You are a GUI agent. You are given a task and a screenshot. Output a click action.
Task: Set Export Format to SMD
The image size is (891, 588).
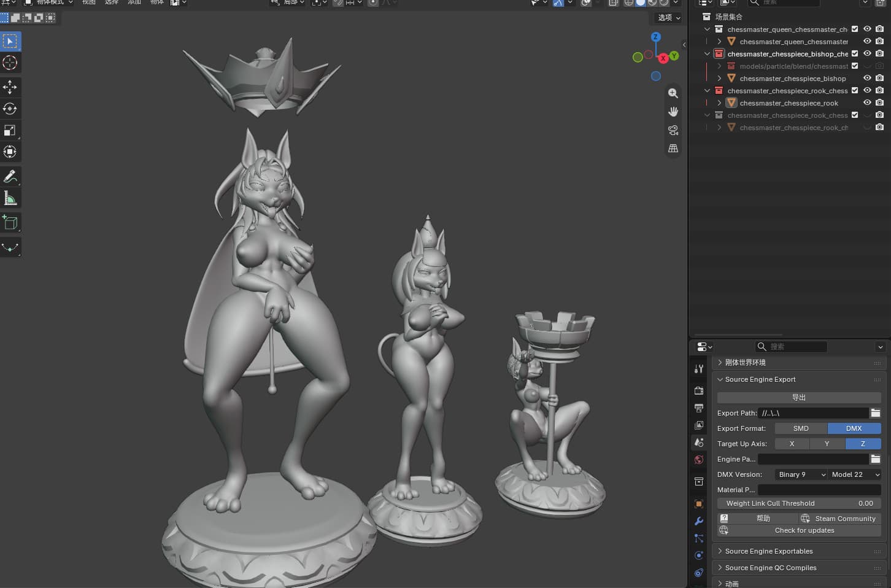pos(801,428)
